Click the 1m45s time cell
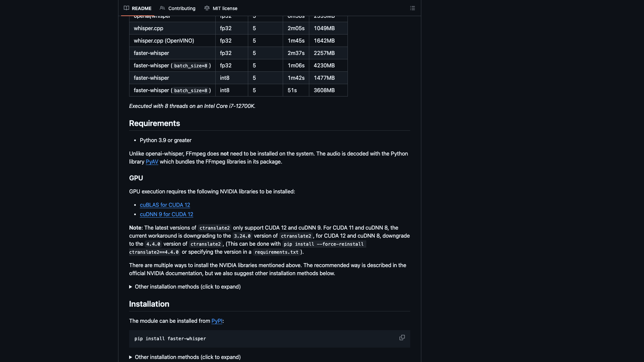Screen dimensions: 644x362 tap(296, 41)
